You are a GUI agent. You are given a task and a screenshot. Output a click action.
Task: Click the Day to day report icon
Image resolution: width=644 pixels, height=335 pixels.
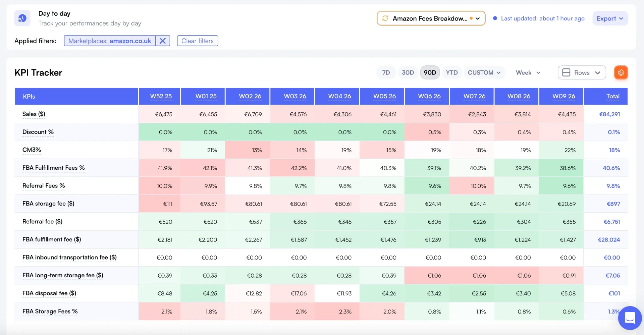click(22, 18)
